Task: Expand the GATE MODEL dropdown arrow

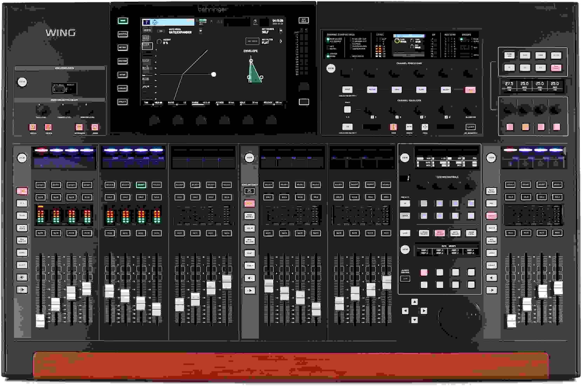Action: point(200,31)
